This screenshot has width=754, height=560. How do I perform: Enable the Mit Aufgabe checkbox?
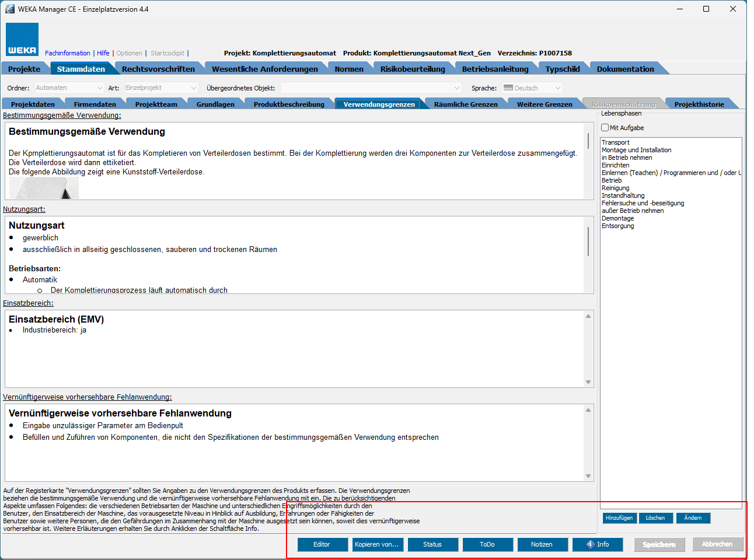pyautogui.click(x=605, y=128)
